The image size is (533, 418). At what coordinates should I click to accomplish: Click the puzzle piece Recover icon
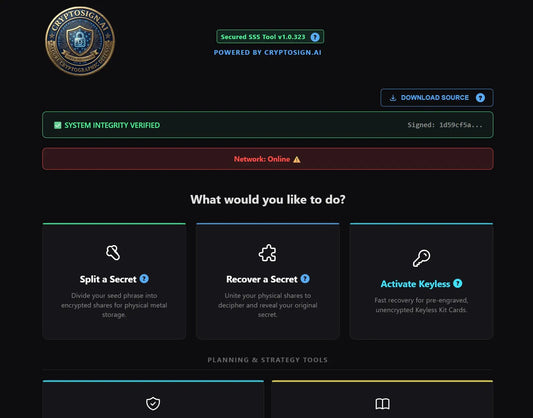click(268, 253)
